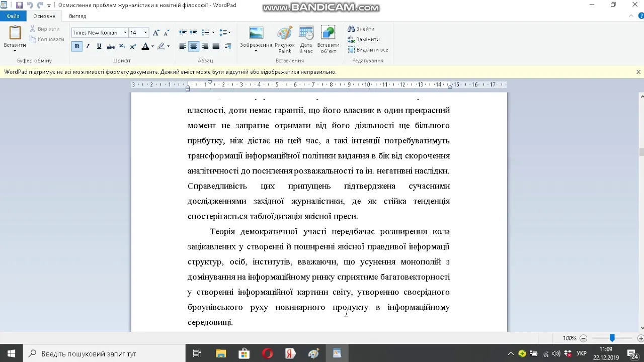644x362 pixels.
Task: Zoom out with the minus button
Action: point(583,338)
